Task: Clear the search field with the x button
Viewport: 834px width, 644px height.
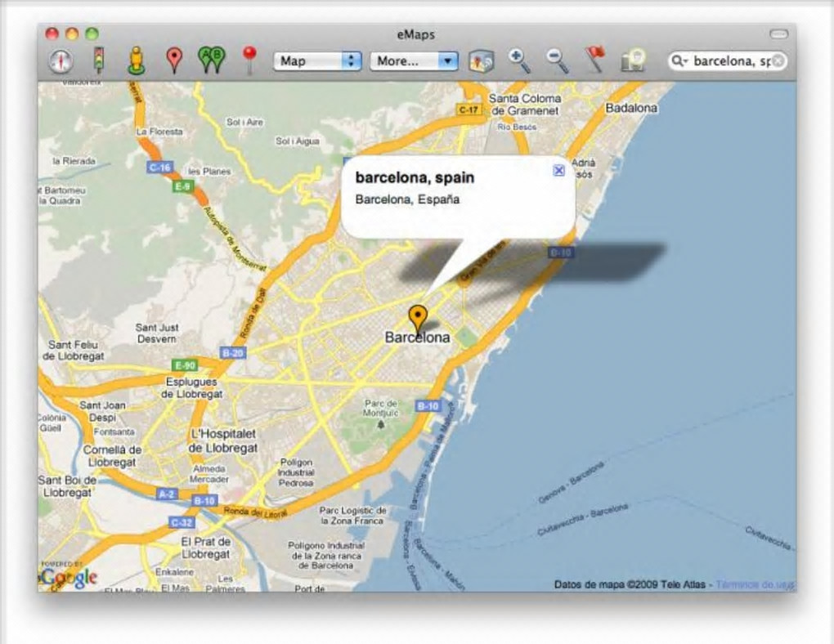Action: 778,61
